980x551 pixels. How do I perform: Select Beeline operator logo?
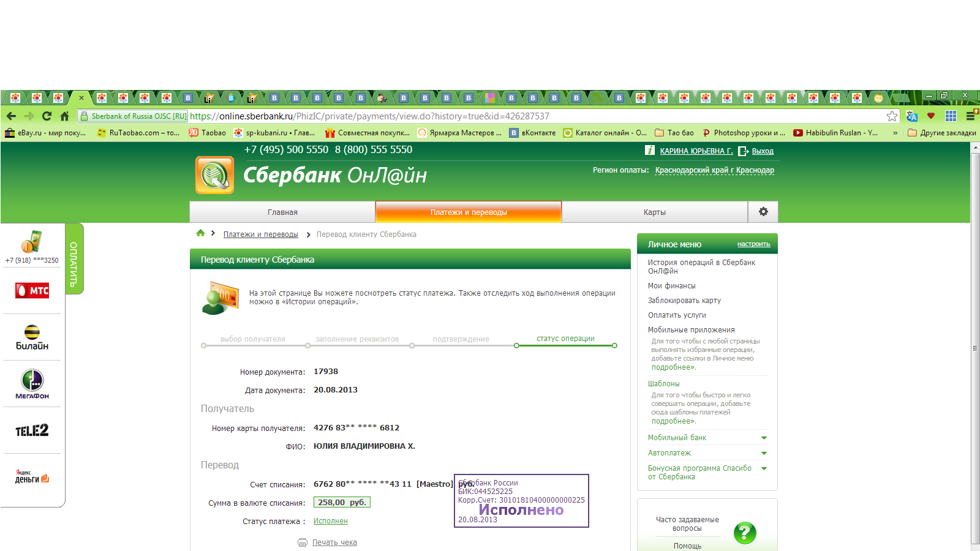[32, 337]
